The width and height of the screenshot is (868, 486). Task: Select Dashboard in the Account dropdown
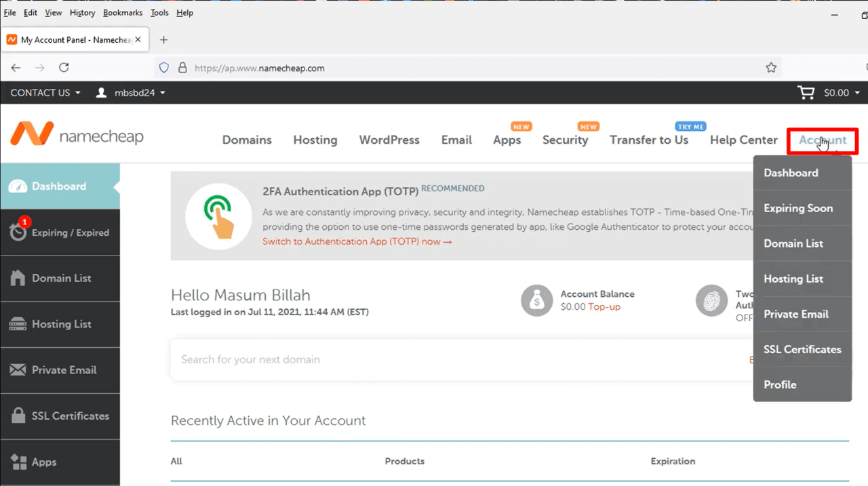click(x=802, y=173)
